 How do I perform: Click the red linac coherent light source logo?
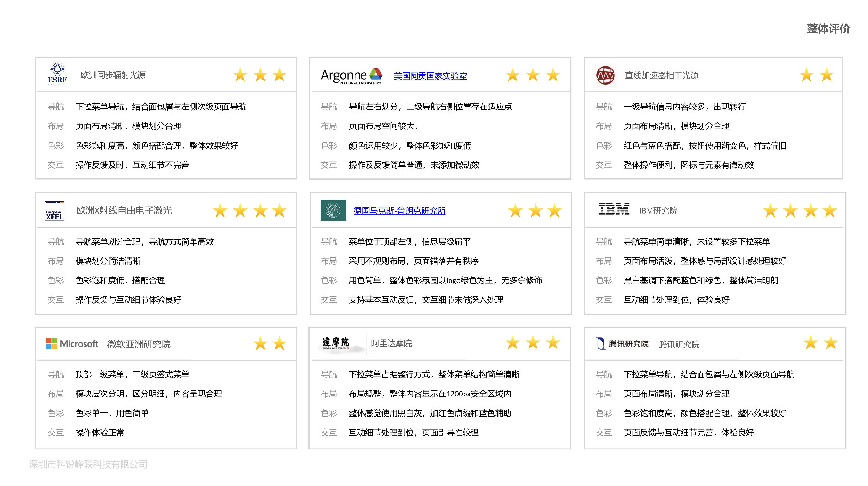[605, 75]
